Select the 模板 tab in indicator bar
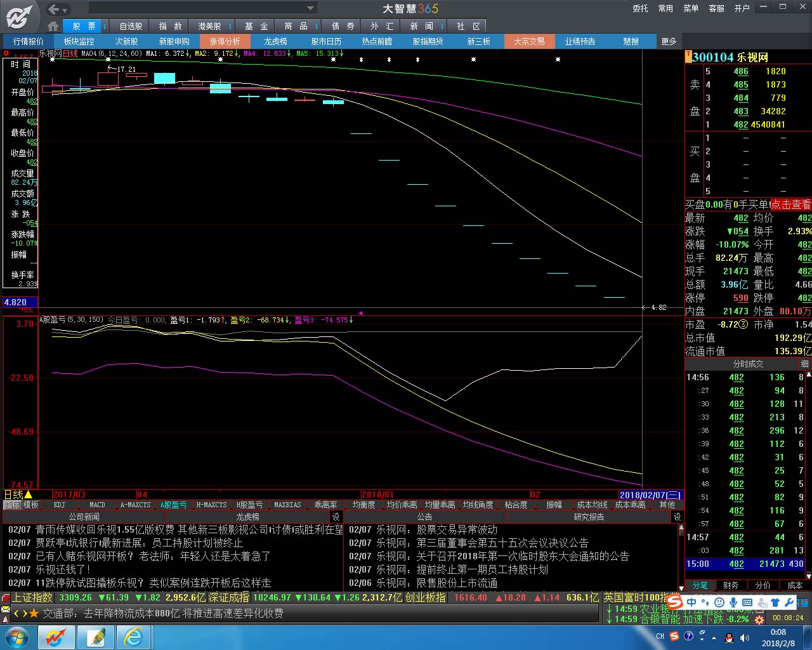The width and height of the screenshot is (812, 650). (31, 505)
